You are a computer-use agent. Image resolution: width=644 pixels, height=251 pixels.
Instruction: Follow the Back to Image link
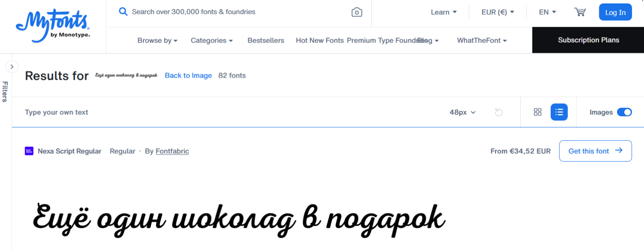pyautogui.click(x=188, y=76)
